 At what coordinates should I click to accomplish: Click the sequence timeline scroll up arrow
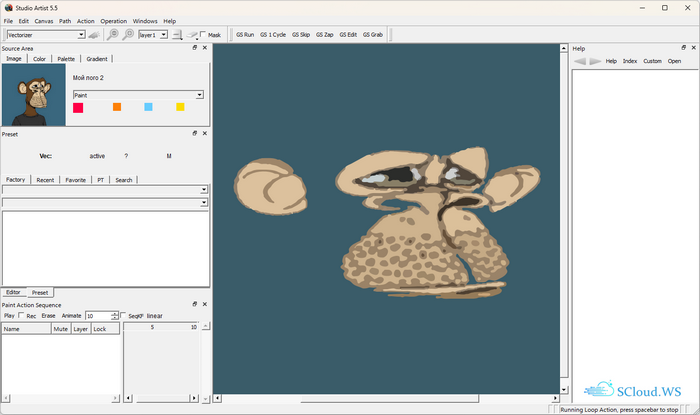[206, 326]
